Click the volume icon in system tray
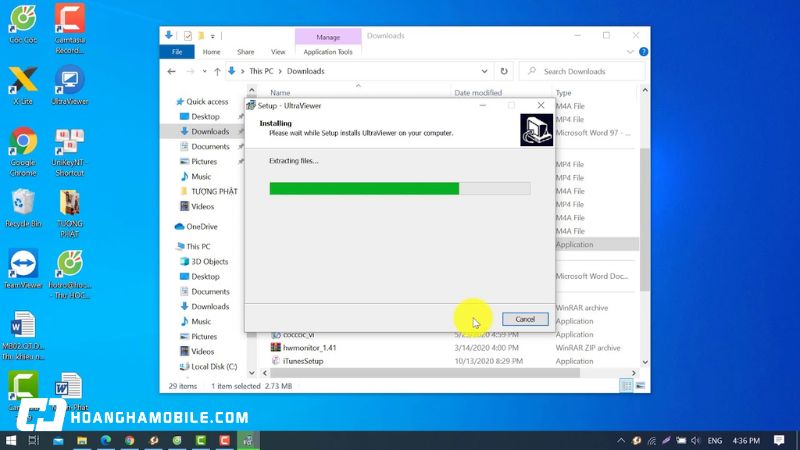This screenshot has width=800, height=450. click(x=695, y=440)
